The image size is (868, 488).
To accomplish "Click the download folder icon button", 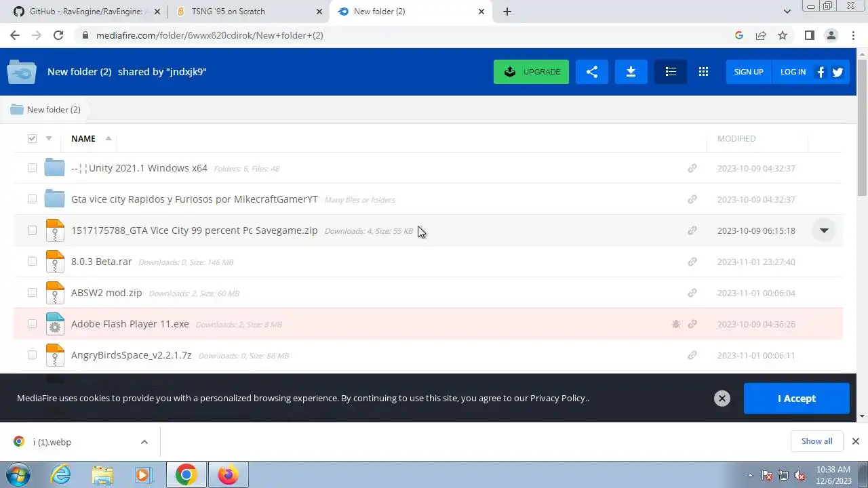I will click(x=631, y=72).
